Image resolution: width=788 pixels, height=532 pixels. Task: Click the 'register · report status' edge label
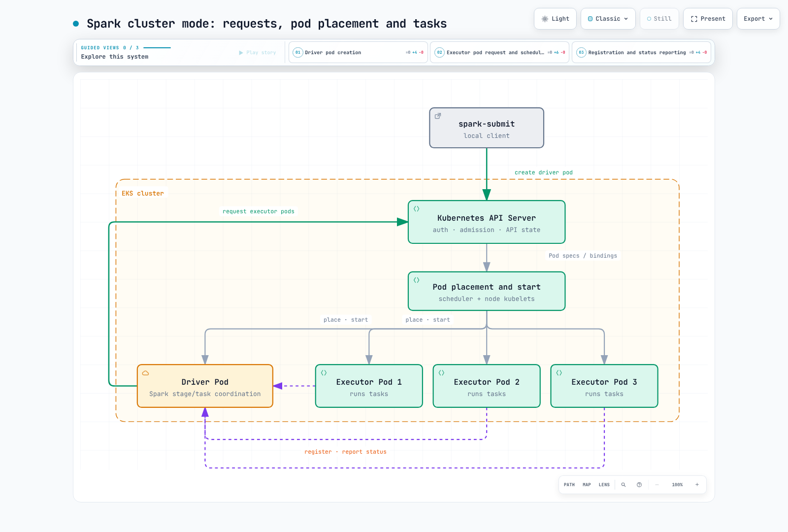[x=345, y=452]
